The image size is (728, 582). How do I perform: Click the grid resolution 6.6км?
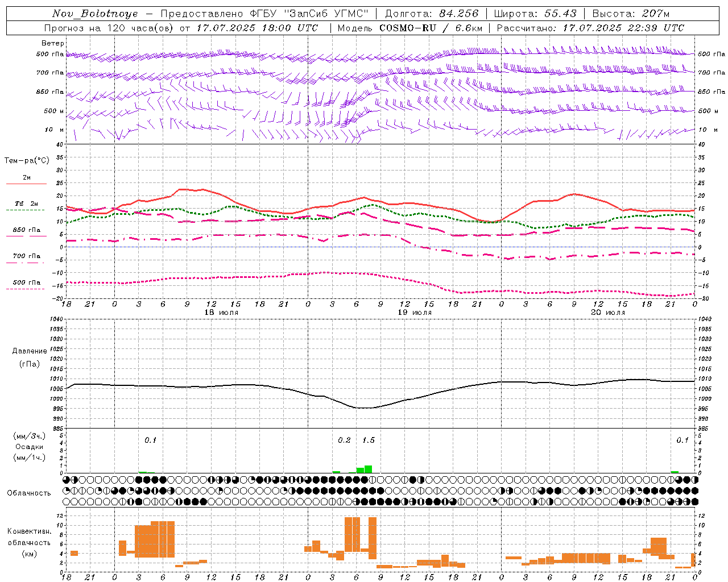[469, 28]
